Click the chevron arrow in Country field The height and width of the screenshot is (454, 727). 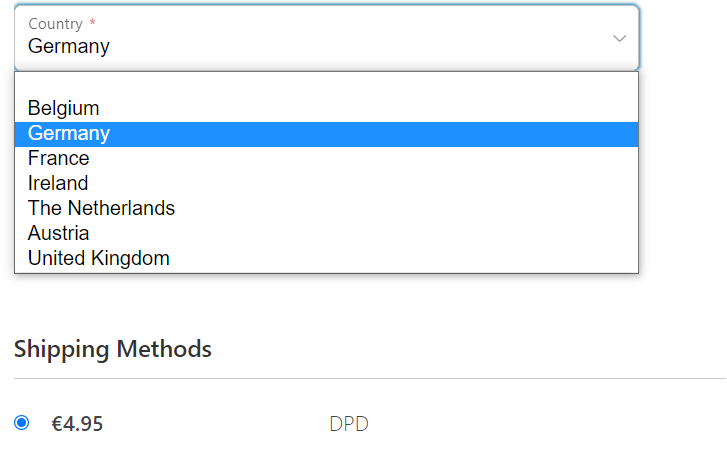click(x=619, y=38)
